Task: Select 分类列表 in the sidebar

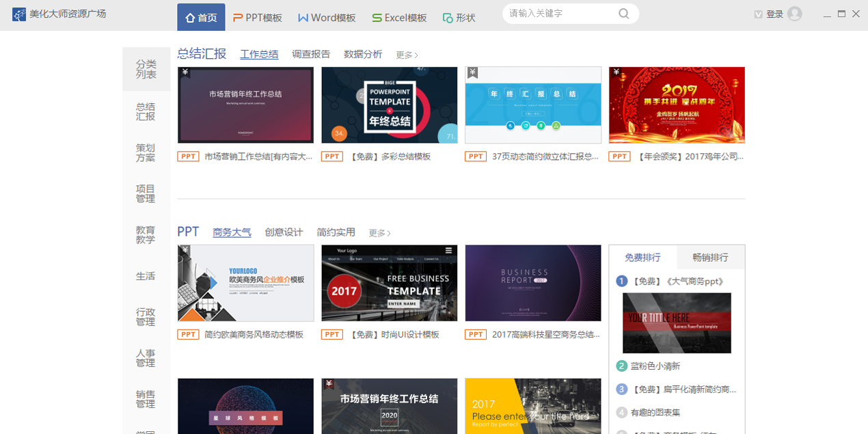Action: [146, 69]
